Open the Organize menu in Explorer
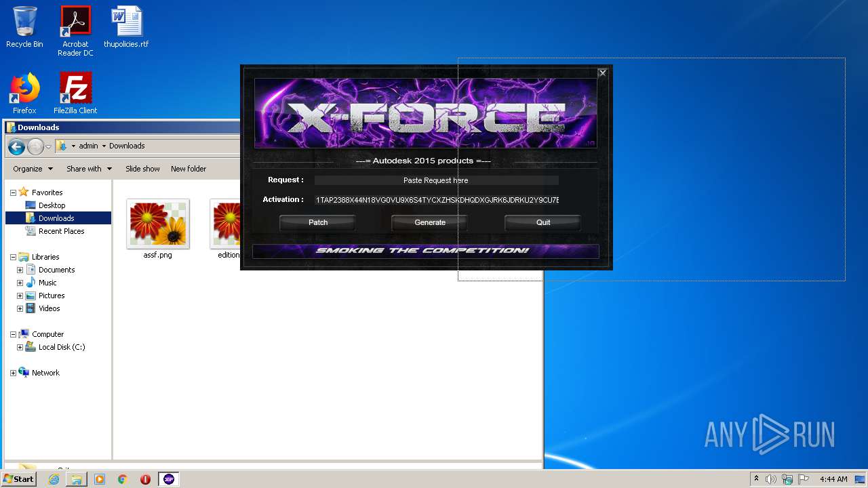This screenshot has width=868, height=488. (33, 169)
